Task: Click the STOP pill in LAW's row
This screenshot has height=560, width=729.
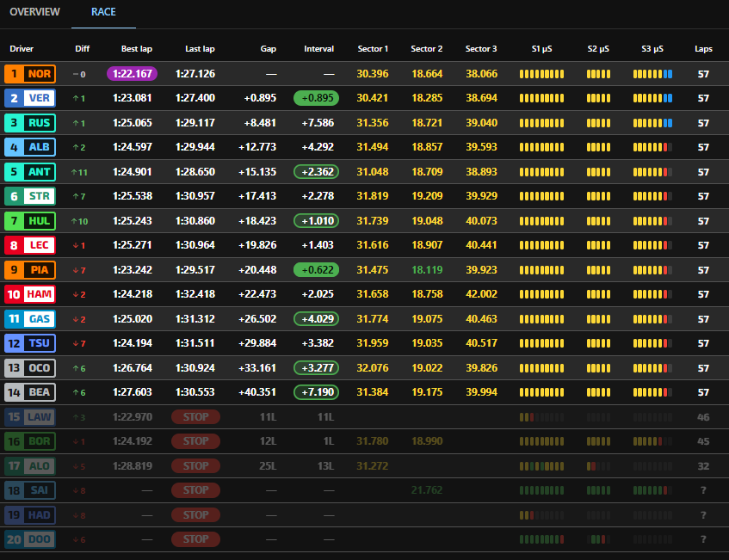Action: click(x=195, y=417)
